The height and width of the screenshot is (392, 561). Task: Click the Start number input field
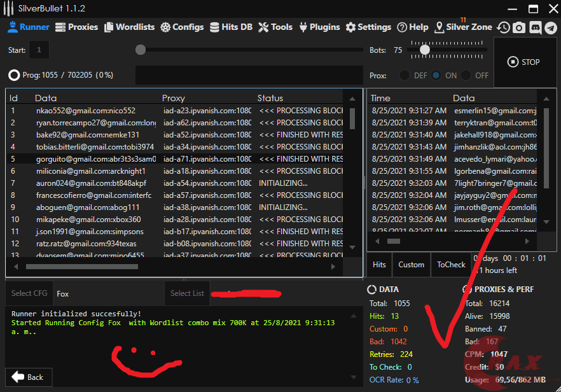(39, 50)
